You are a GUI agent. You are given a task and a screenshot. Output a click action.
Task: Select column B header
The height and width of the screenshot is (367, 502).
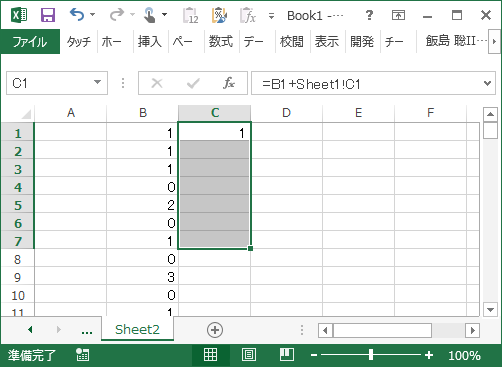pos(143,113)
